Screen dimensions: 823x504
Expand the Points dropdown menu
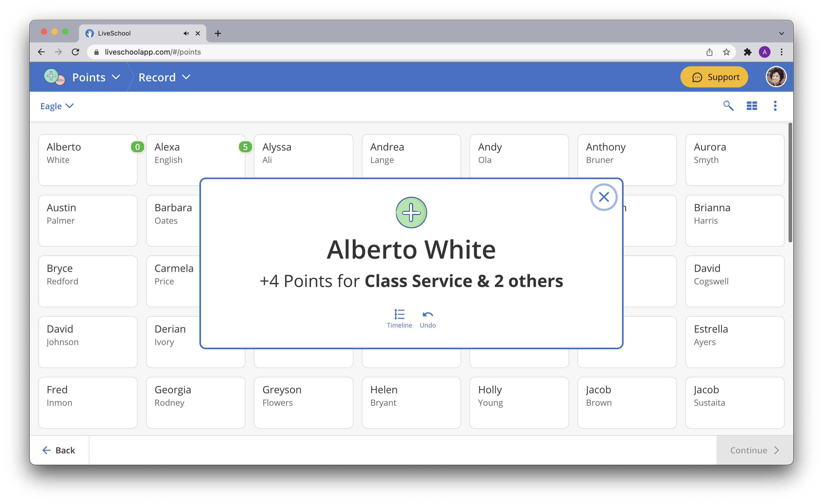(x=96, y=77)
